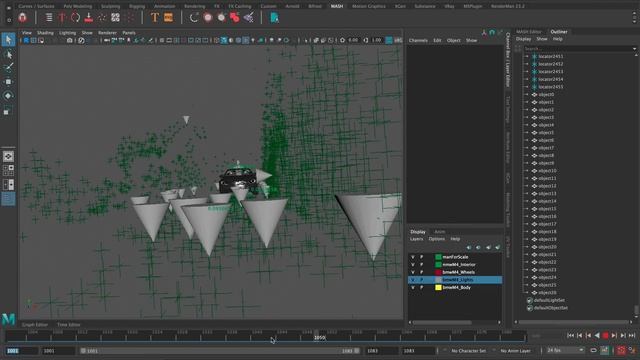Select the single-pane layout icon in left toolbox
Viewport: 640px width, 360px height.
tap(8, 156)
